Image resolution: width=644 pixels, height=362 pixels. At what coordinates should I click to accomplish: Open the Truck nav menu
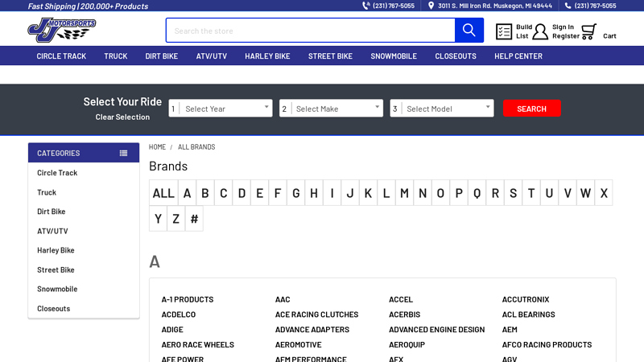coord(115,56)
